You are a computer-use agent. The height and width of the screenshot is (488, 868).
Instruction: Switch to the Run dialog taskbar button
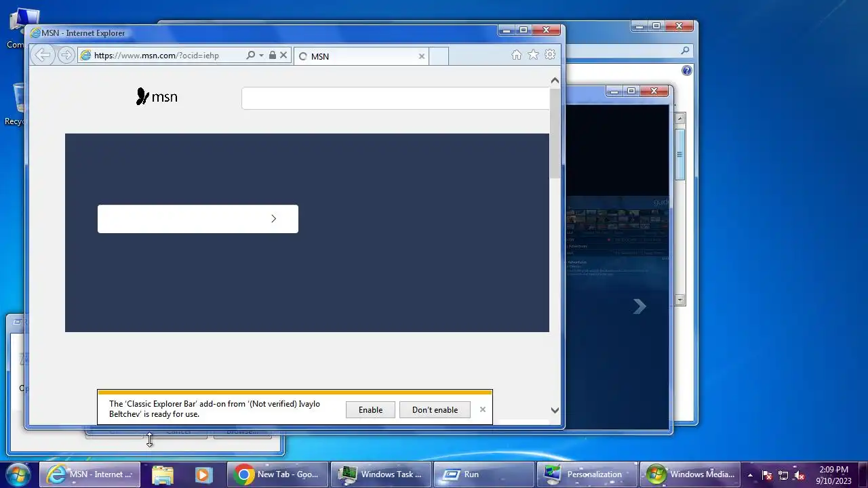(484, 474)
